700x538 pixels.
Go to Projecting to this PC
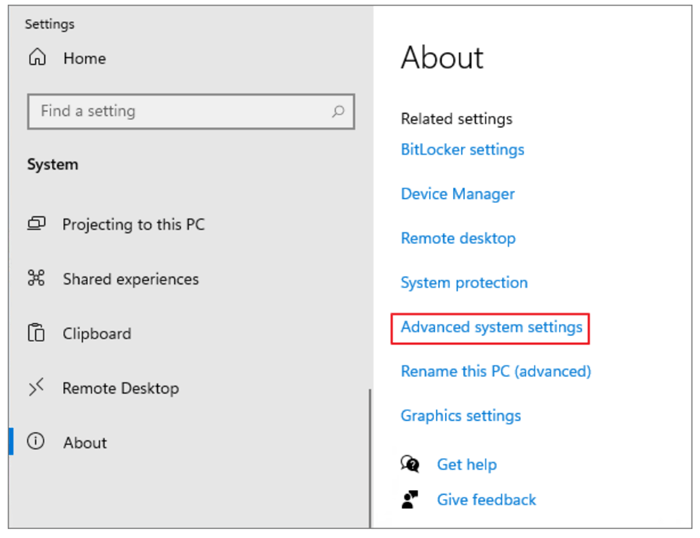133,224
